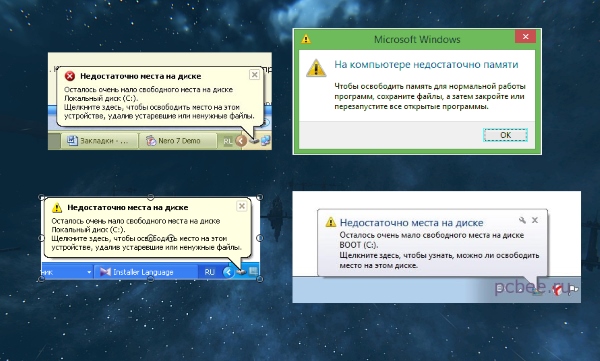The image size is (600, 361).
Task: Open the Installer Language taskbar button
Action: pos(147,272)
